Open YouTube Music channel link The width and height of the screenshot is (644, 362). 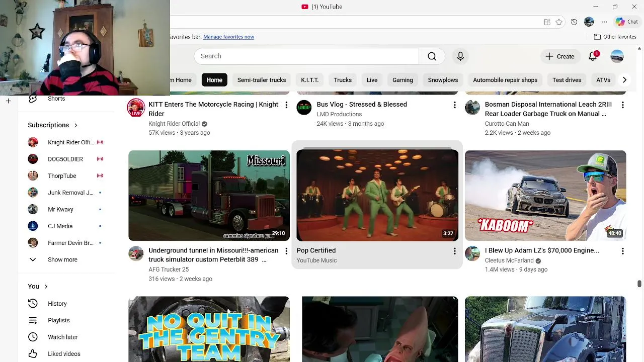(316, 260)
